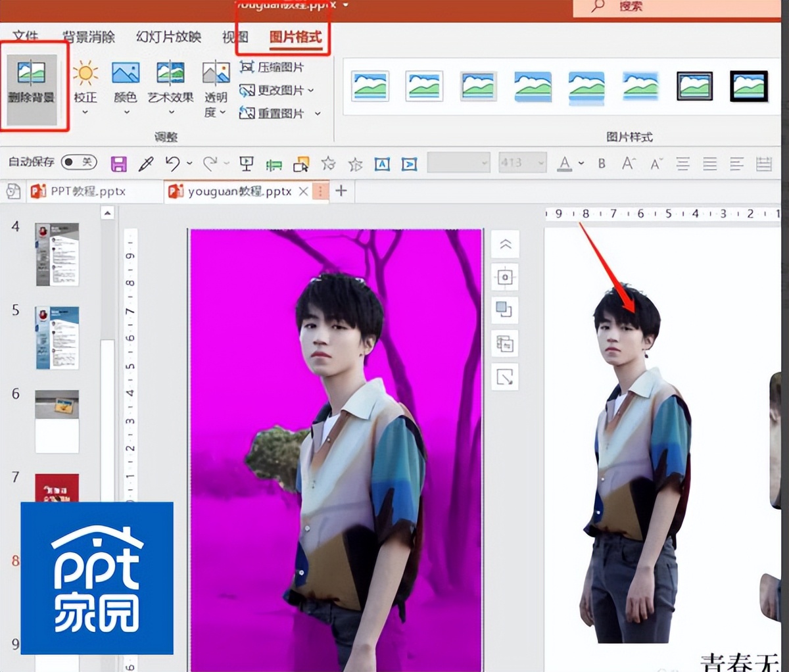Close the youguan教程.pptx tab
Screen dimensions: 789x672
[x=303, y=191]
